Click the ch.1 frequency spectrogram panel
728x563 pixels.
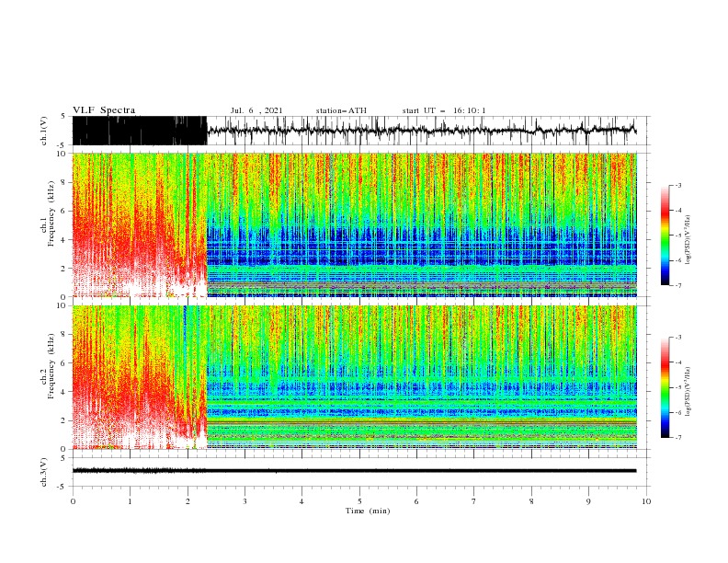coord(359,224)
